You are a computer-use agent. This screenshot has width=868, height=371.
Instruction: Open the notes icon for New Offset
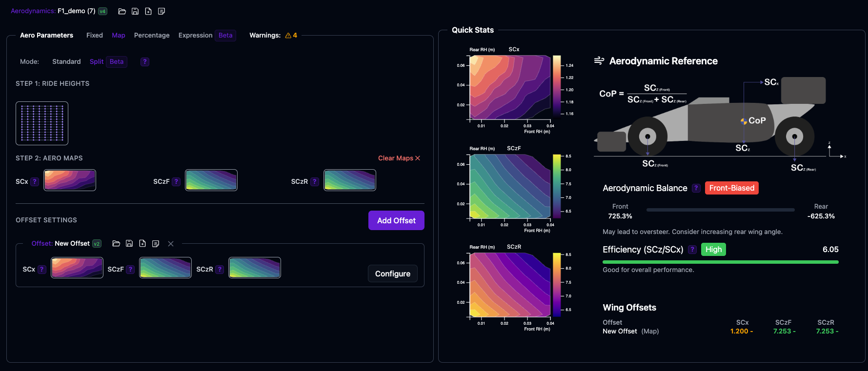[x=156, y=244]
